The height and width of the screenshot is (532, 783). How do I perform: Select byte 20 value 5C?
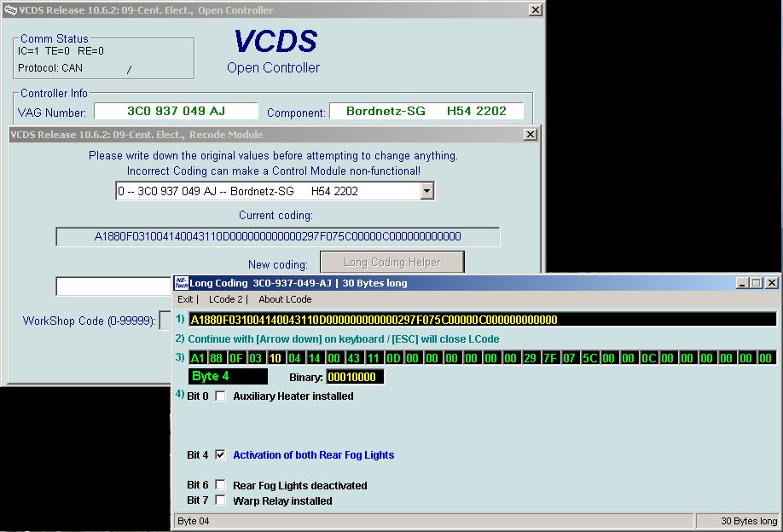pos(589,358)
